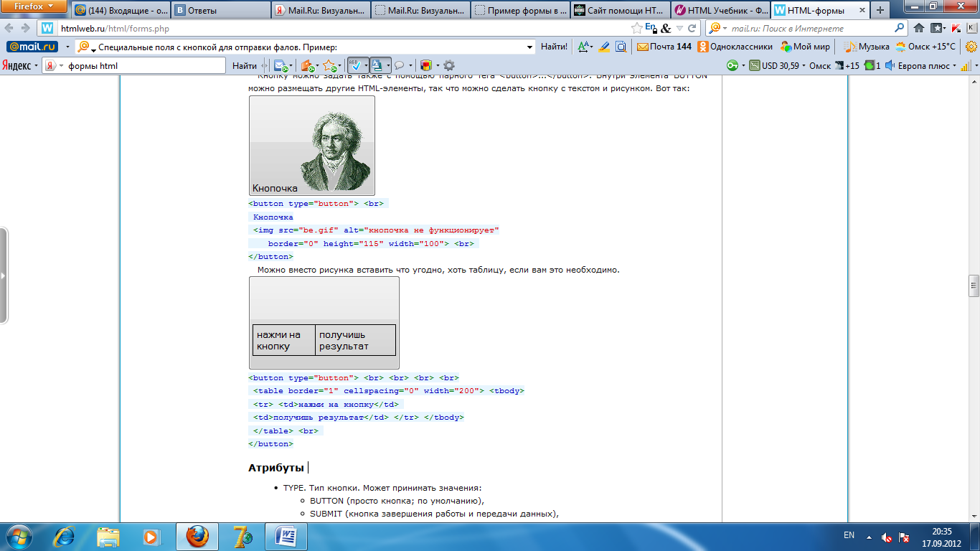The height and width of the screenshot is (551, 980).
Task: Click the нажми на кнопку table button
Action: (324, 323)
